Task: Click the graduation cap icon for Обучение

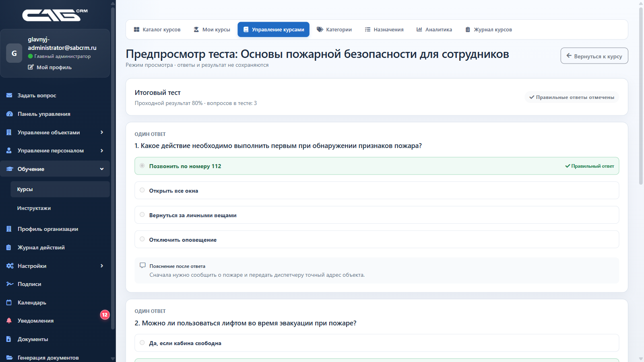Action: coord(10,169)
